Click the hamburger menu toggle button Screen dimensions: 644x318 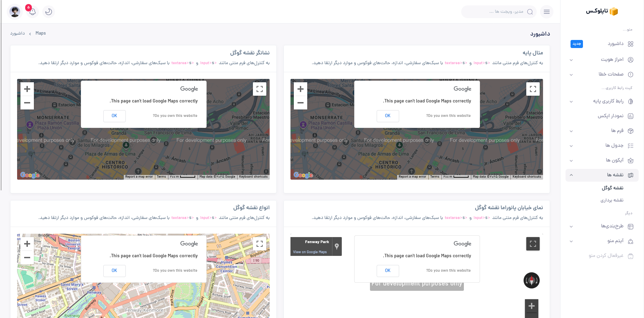547,12
